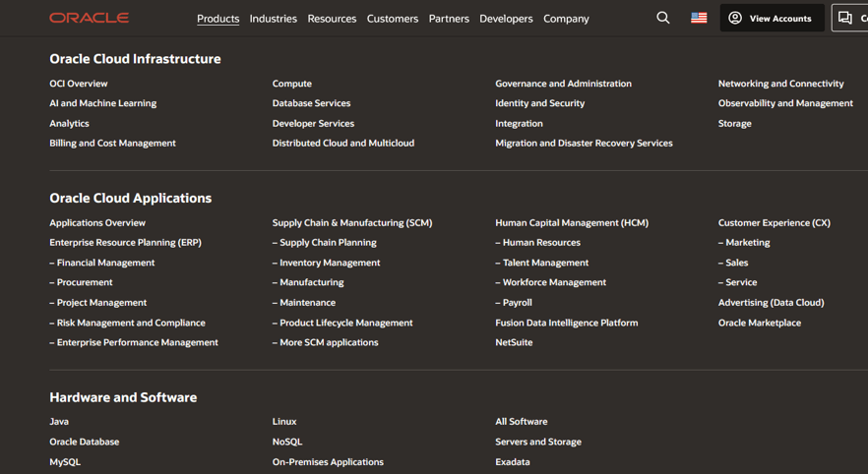
Task: Select the US flag country icon
Action: (699, 18)
